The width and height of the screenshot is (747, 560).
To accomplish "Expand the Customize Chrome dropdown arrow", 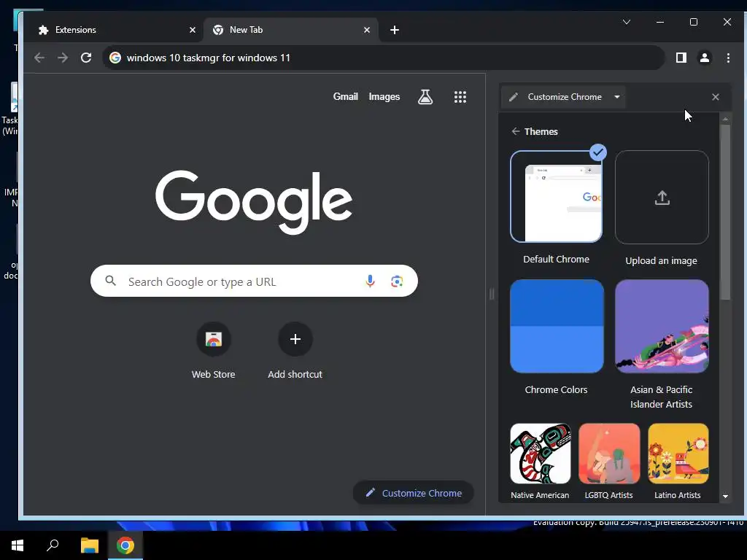I will 617,97.
